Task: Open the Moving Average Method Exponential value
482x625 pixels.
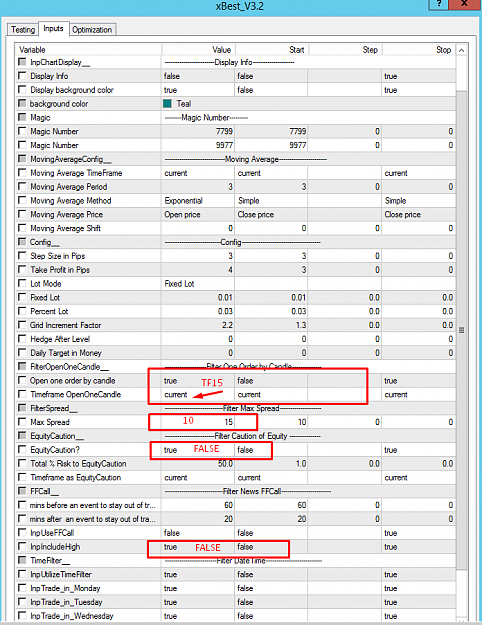Action: pos(183,200)
